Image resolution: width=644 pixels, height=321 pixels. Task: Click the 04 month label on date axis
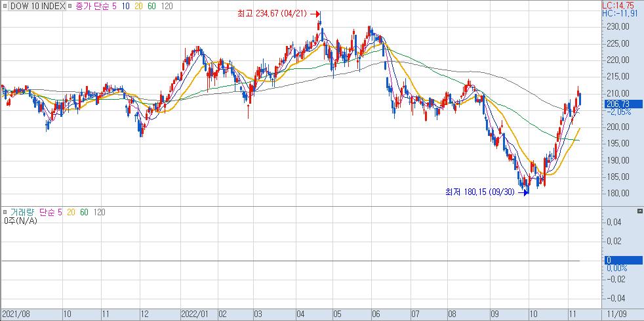tap(300, 314)
